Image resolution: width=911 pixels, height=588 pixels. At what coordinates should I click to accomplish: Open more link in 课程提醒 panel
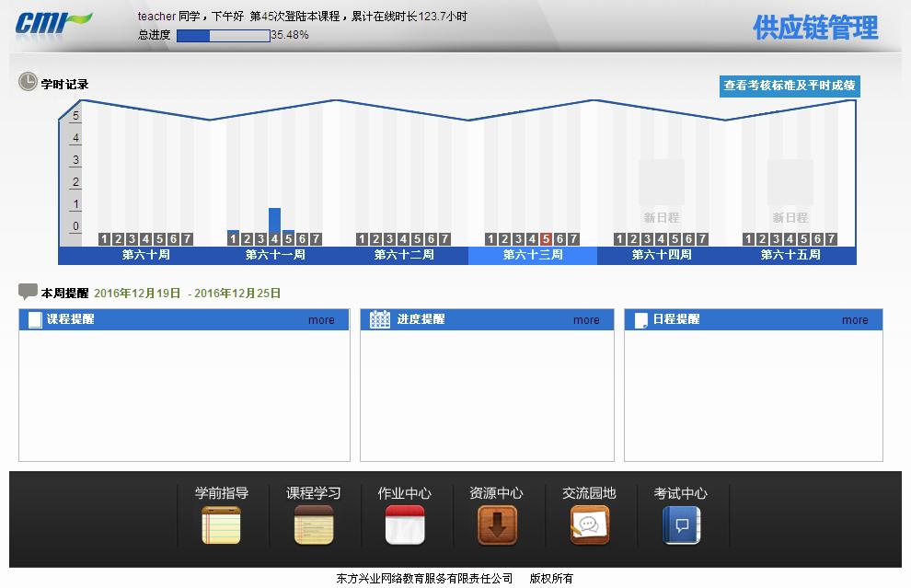point(321,320)
